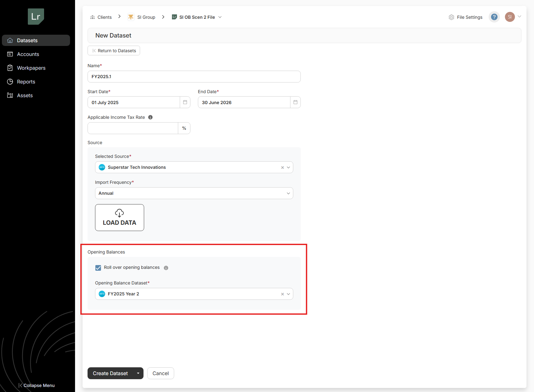Click the Cancel button
The width and height of the screenshot is (534, 392).
pyautogui.click(x=161, y=373)
